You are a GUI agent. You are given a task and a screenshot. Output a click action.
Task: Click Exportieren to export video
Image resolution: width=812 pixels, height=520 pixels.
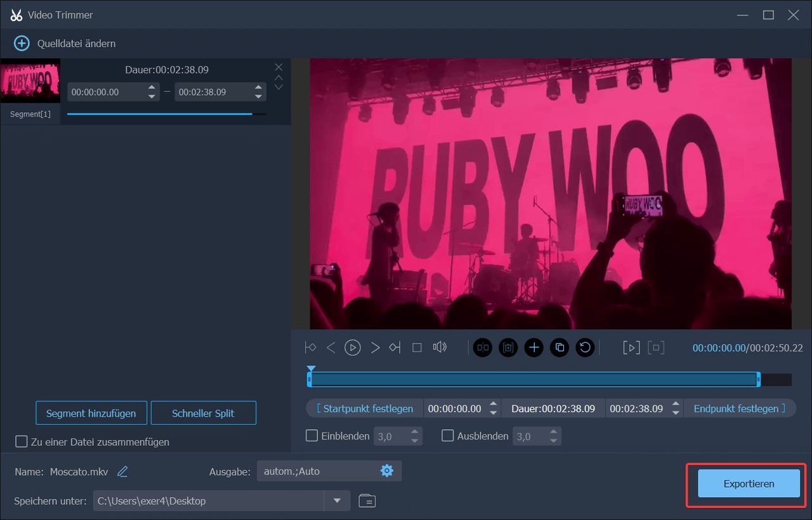749,483
